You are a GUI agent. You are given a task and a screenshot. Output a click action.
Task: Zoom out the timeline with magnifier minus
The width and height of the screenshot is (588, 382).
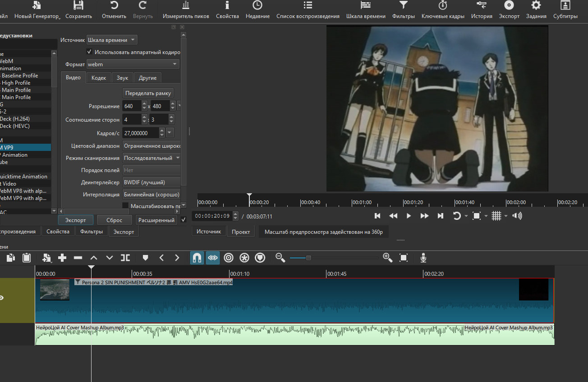tap(280, 258)
